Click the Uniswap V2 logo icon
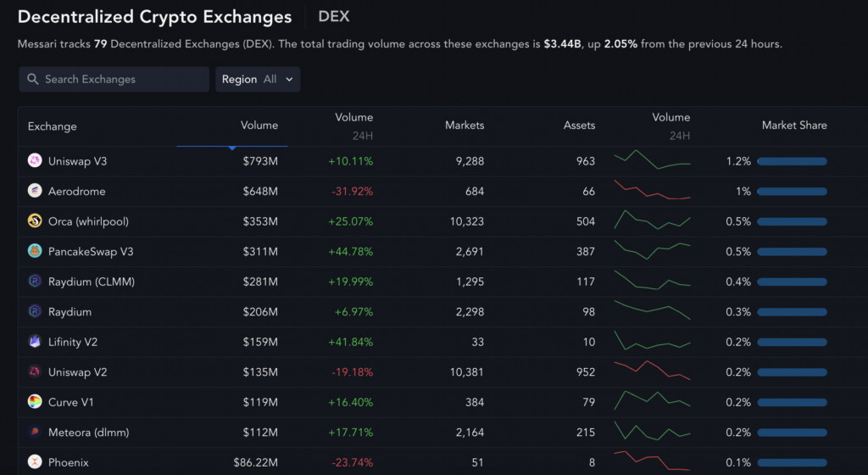The height and width of the screenshot is (475, 868). [34, 372]
